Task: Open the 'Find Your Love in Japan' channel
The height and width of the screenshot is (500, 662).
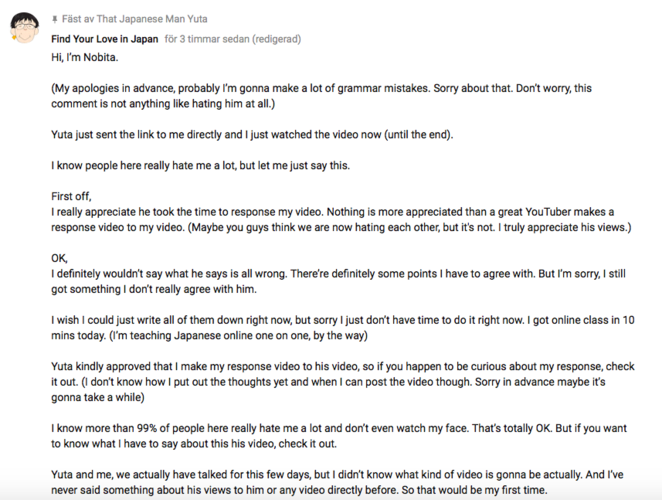Action: [x=105, y=38]
